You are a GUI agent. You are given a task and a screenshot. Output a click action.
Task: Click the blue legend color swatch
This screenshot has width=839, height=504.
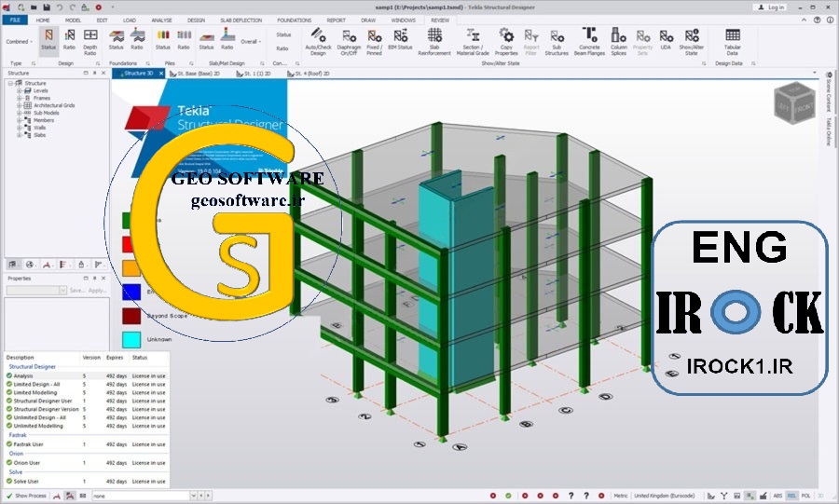[131, 292]
